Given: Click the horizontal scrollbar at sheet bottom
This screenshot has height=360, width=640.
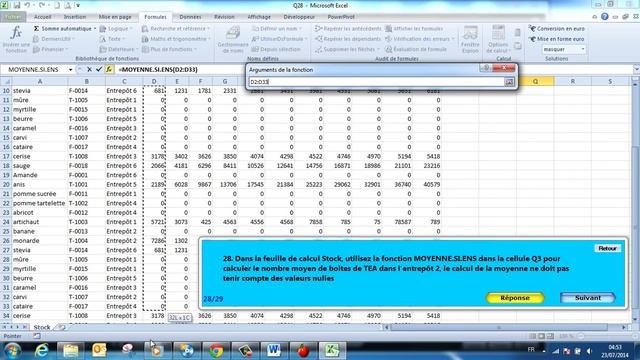Looking at the screenshot, I should [x=505, y=327].
